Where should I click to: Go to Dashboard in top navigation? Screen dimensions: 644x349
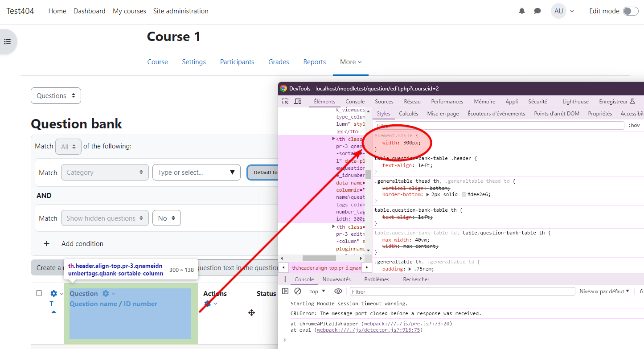click(x=90, y=11)
